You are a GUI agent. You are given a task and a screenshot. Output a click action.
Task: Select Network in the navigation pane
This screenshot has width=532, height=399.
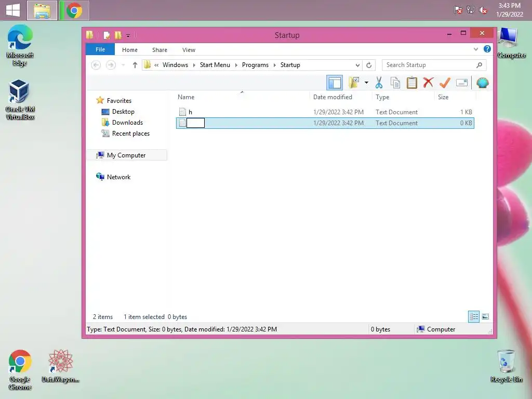(118, 177)
